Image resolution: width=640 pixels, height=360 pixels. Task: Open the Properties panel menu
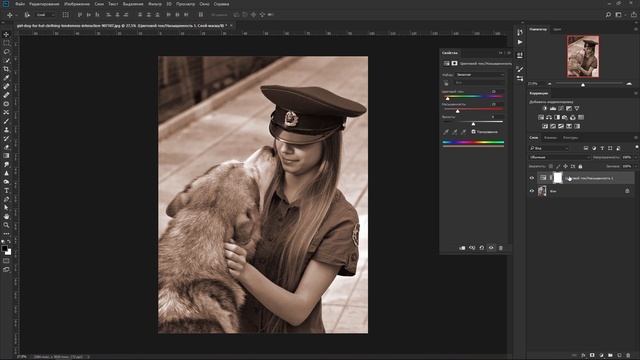click(x=509, y=53)
